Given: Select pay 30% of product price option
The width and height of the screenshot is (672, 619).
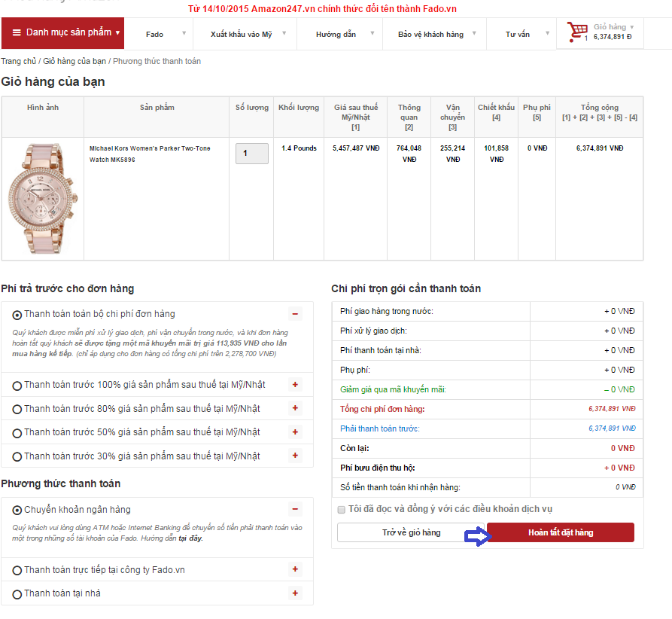Looking at the screenshot, I should tap(17, 457).
